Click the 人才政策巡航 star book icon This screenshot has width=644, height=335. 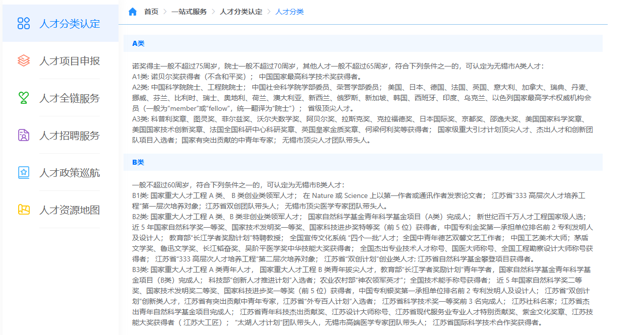[x=24, y=172]
